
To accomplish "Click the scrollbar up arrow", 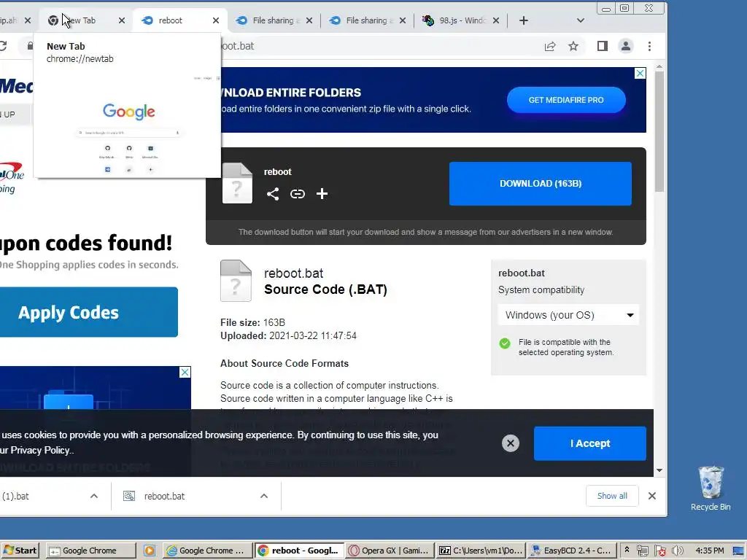I will 659,66.
